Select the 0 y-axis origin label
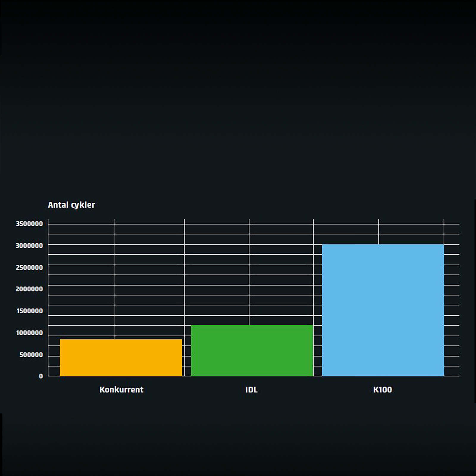The height and width of the screenshot is (476, 476). point(41,376)
